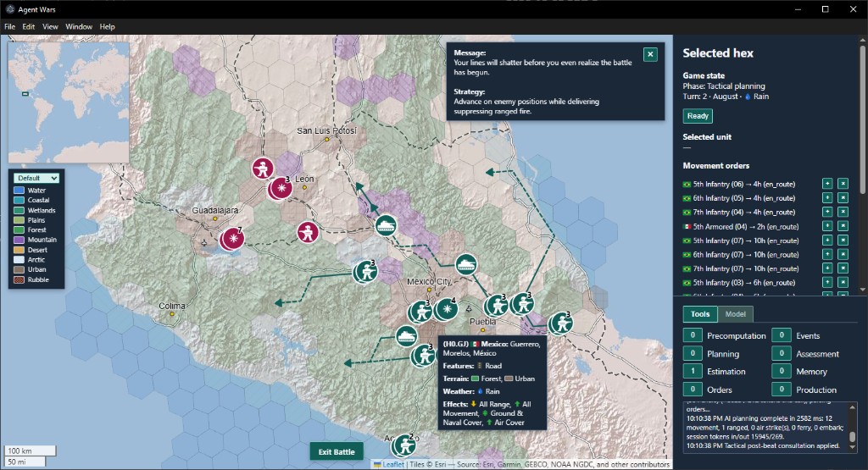Click the Mountain color swatch in the legend
The height and width of the screenshot is (470, 868).
coord(19,240)
